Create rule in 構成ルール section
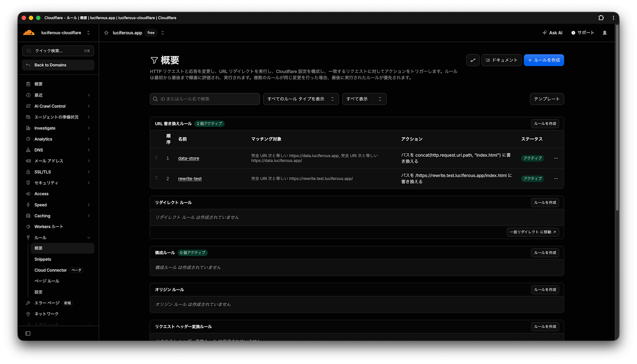This screenshot has height=364, width=637. pyautogui.click(x=545, y=253)
